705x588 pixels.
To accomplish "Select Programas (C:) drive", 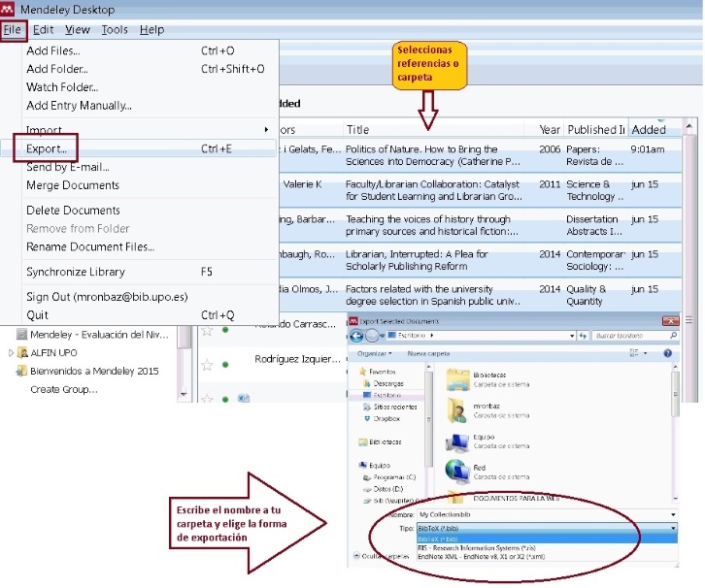I will coord(389,477).
